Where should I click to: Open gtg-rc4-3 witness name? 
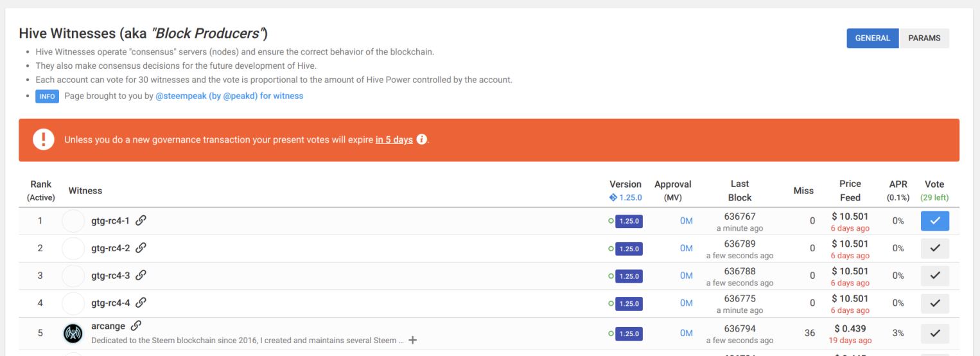click(x=110, y=275)
